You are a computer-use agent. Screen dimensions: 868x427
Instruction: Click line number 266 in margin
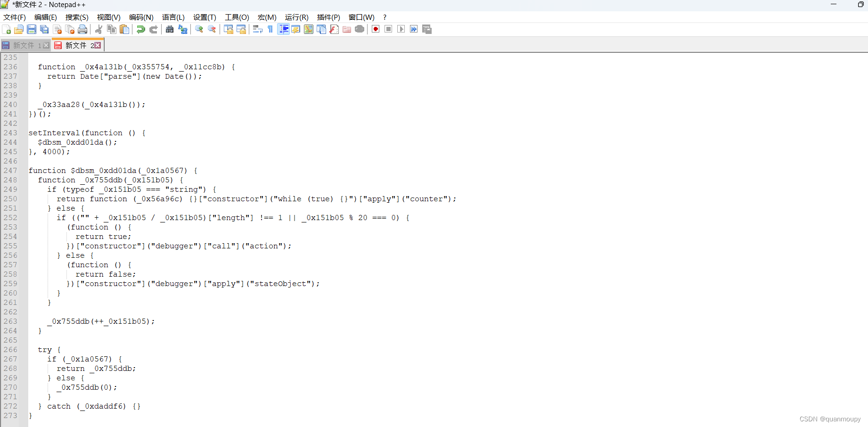click(x=10, y=350)
